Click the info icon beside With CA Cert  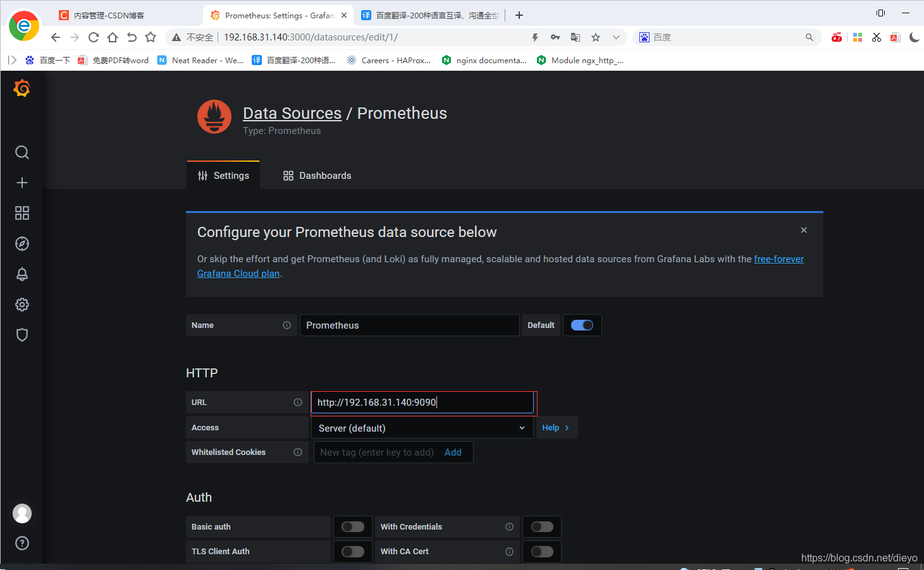click(x=509, y=551)
